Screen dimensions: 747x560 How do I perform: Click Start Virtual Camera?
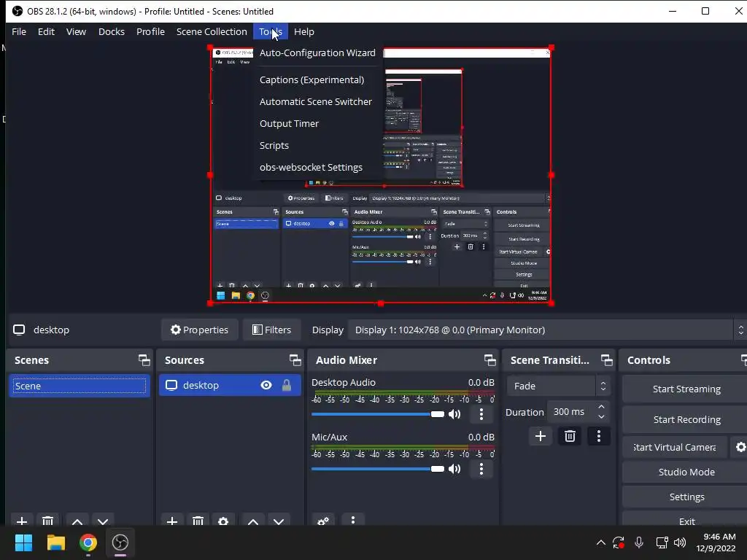click(x=675, y=447)
